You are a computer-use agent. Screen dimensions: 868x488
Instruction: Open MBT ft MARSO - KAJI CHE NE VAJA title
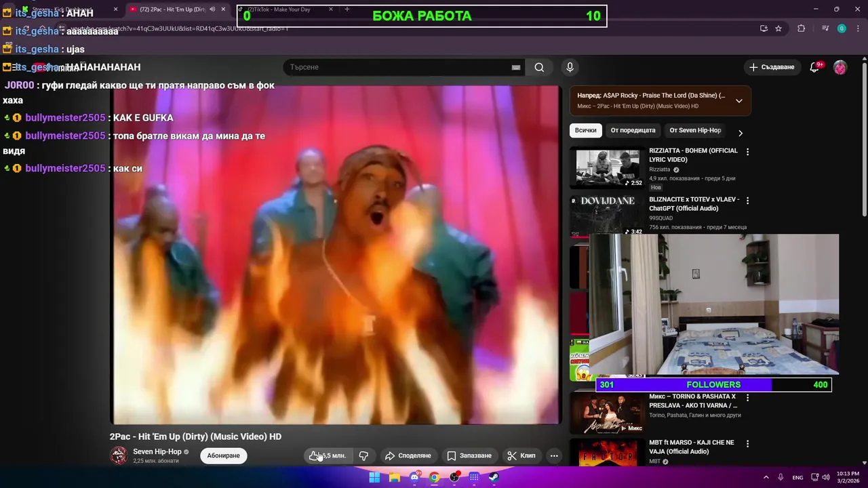pyautogui.click(x=691, y=447)
